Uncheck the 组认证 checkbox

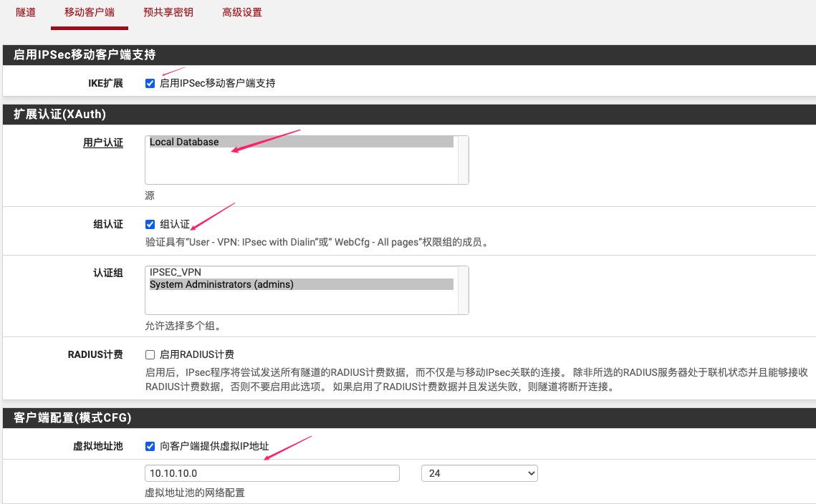(x=150, y=225)
